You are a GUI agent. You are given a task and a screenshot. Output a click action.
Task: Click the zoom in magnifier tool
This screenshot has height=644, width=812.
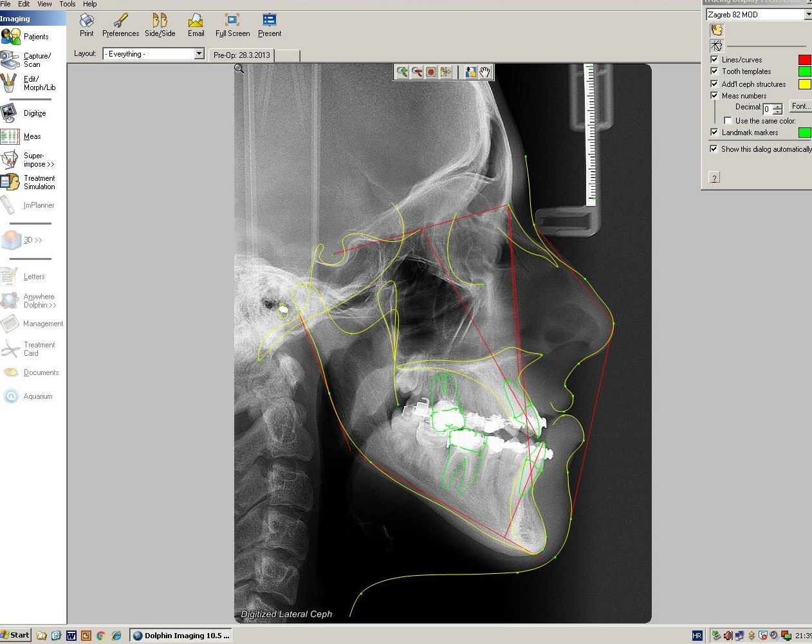coord(402,72)
